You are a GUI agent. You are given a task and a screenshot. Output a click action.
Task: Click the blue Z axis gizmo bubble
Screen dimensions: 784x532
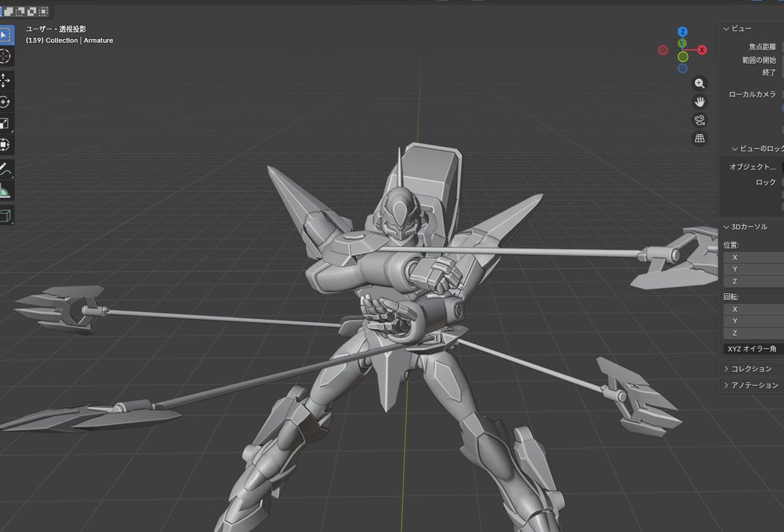682,31
